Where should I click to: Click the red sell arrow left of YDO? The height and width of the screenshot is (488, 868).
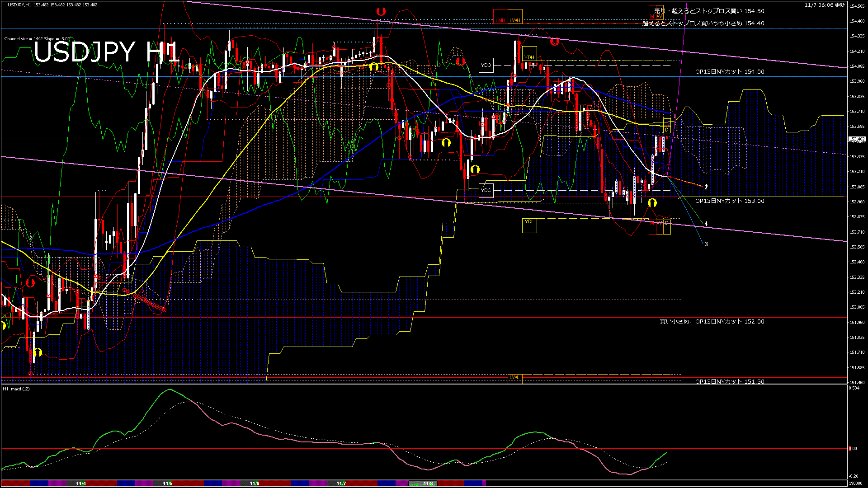click(x=460, y=61)
